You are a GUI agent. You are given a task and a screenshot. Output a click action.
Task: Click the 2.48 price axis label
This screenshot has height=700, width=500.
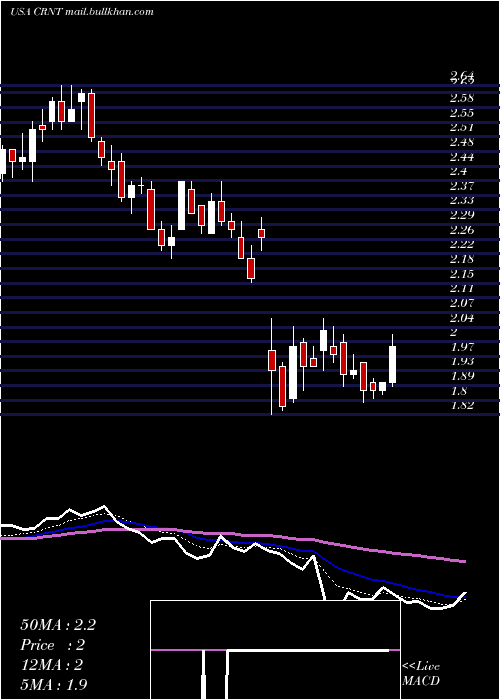pos(462,142)
